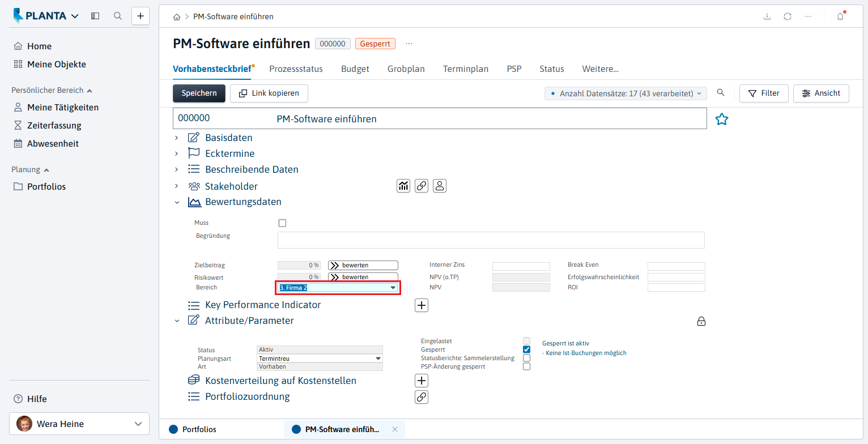868x444 pixels.
Task: Click the lock icon in Attribute/Parameter row
Action: coord(701,322)
